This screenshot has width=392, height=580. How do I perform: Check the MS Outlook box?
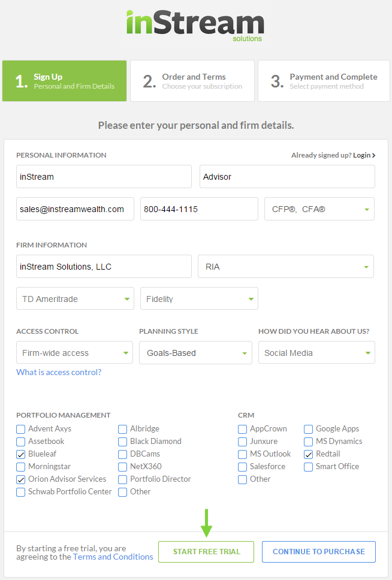(x=243, y=454)
